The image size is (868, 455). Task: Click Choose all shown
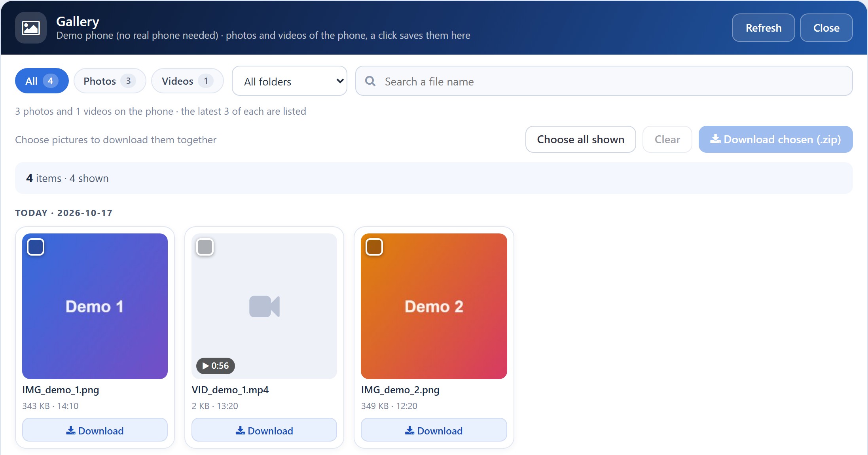click(x=581, y=139)
